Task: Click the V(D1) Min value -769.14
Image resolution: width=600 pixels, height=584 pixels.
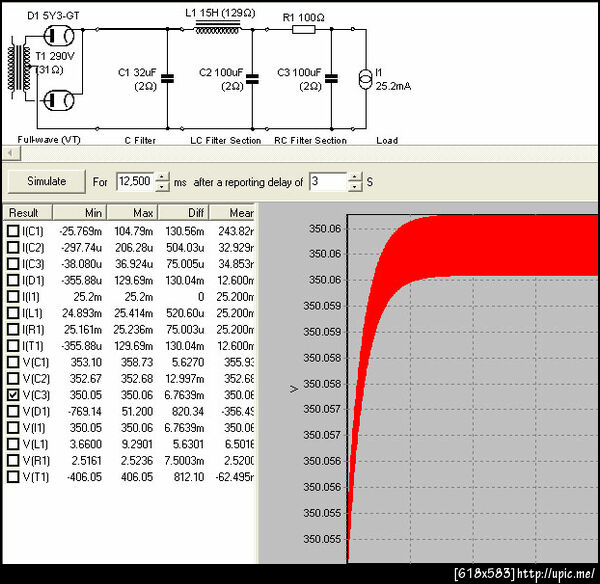Action: [x=85, y=411]
